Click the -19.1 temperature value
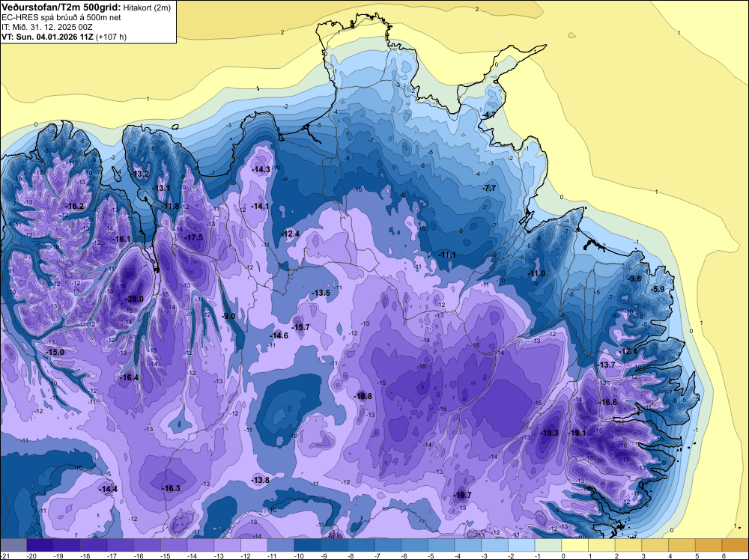Screen dimensions: 749x560 coord(577,433)
